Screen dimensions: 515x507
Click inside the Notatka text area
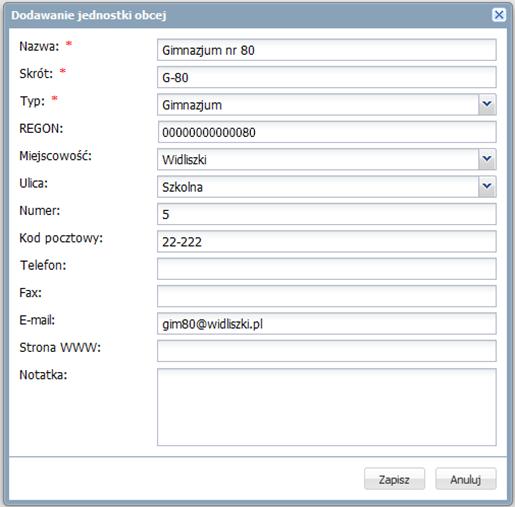pos(327,407)
